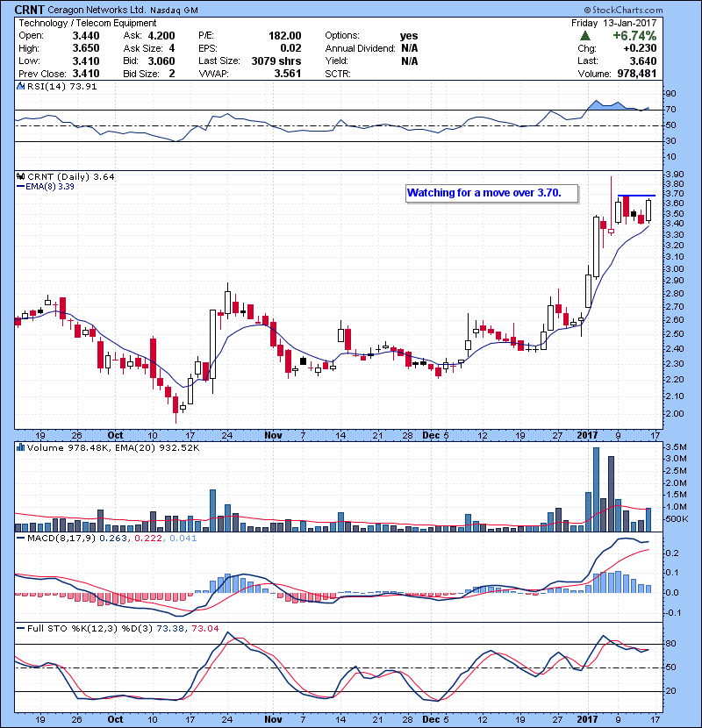
Task: Click the Ask value 4.200
Action: pos(161,36)
